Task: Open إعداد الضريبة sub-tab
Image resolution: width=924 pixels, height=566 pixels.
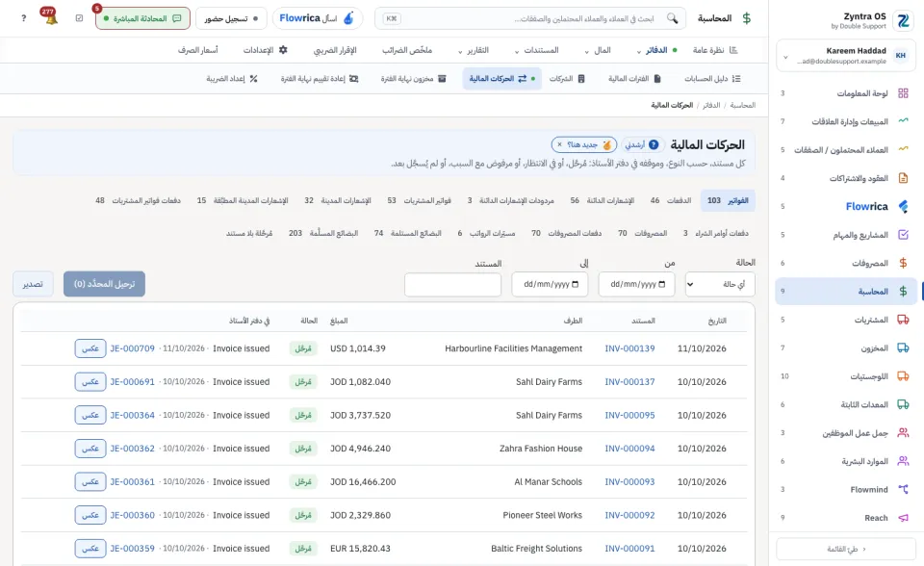Action: click(x=232, y=78)
